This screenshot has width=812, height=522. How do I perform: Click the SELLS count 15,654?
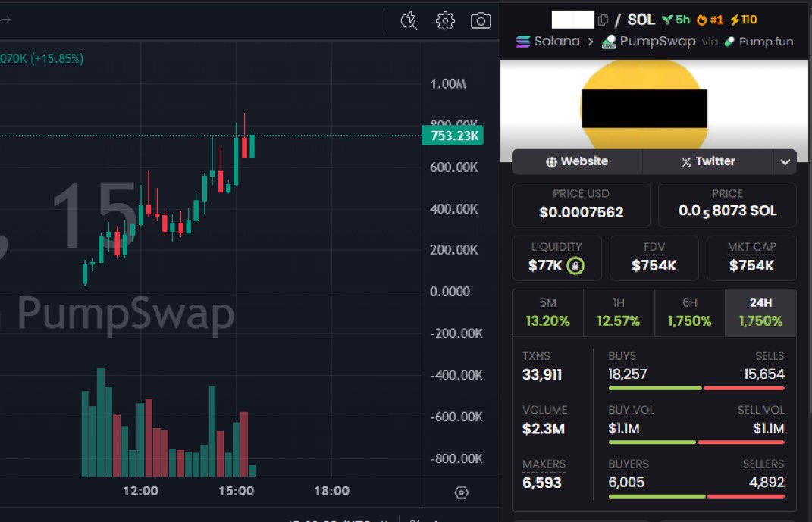763,374
